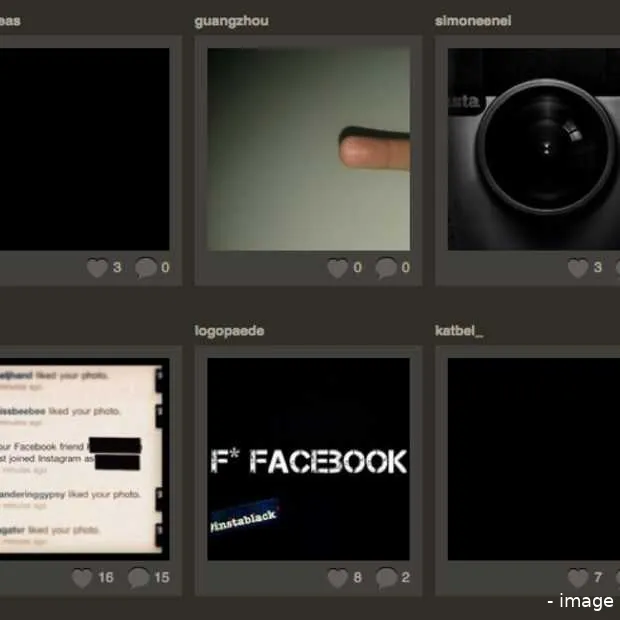Go to the logopaede username link
Screen dimensions: 620x620
point(229,330)
